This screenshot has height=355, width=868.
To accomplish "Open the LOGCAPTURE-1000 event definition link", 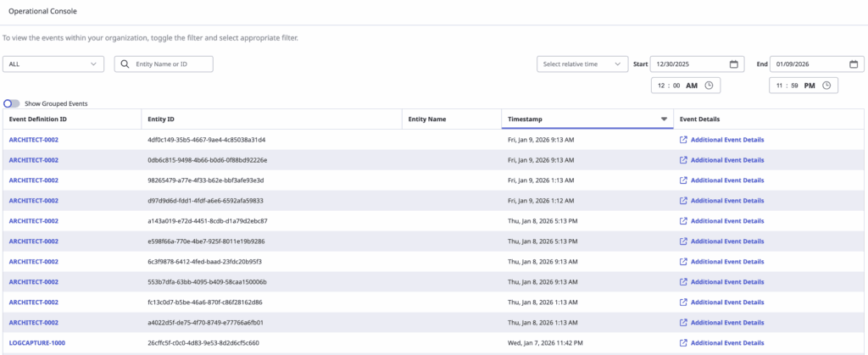I will 36,343.
